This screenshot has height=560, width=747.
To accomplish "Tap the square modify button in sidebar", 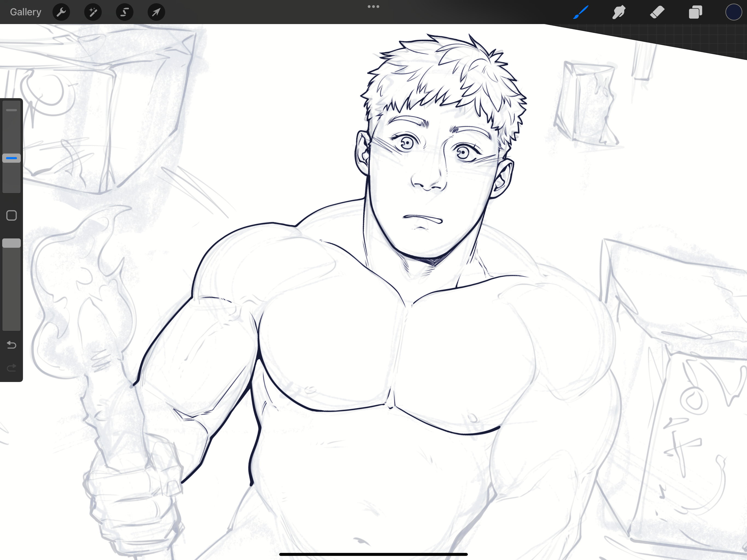I will [11, 215].
